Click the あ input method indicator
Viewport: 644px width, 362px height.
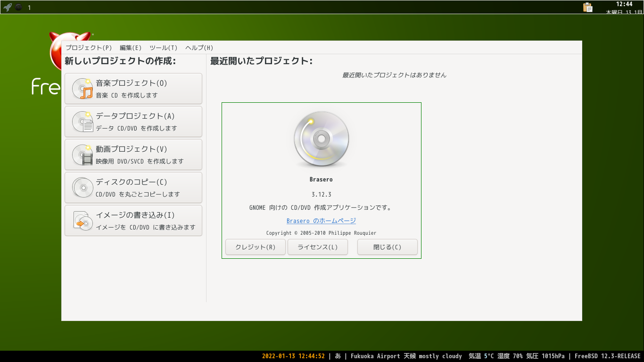tap(338, 356)
